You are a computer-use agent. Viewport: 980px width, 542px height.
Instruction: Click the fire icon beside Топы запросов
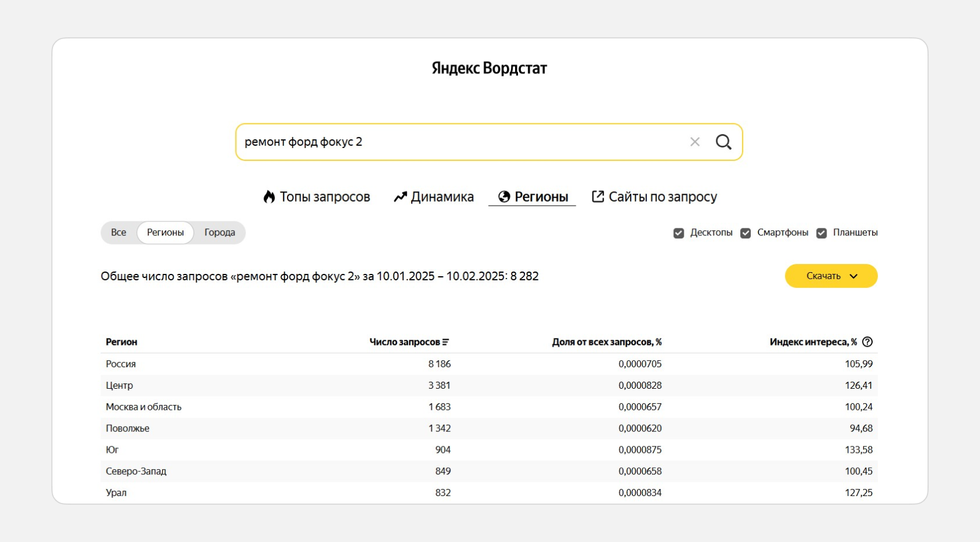269,197
